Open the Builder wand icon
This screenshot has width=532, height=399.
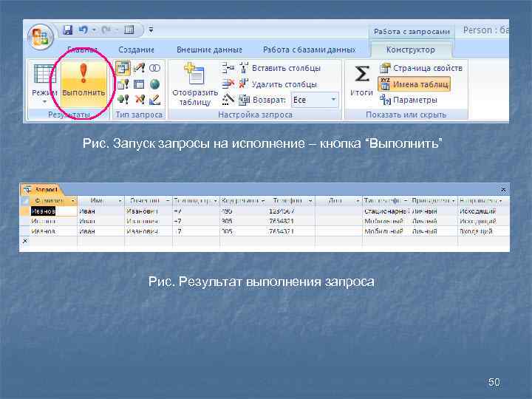228,100
